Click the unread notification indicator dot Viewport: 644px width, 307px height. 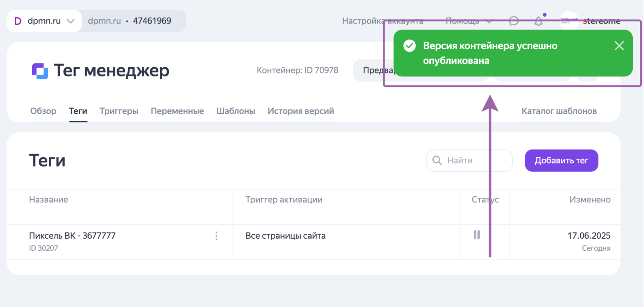point(544,15)
